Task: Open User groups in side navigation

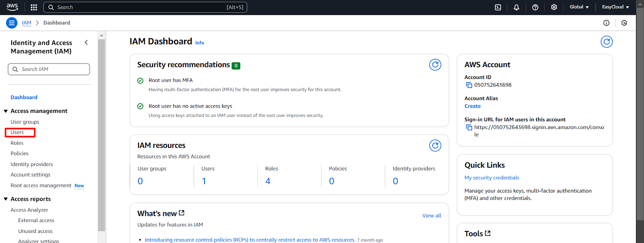Action: tap(25, 122)
